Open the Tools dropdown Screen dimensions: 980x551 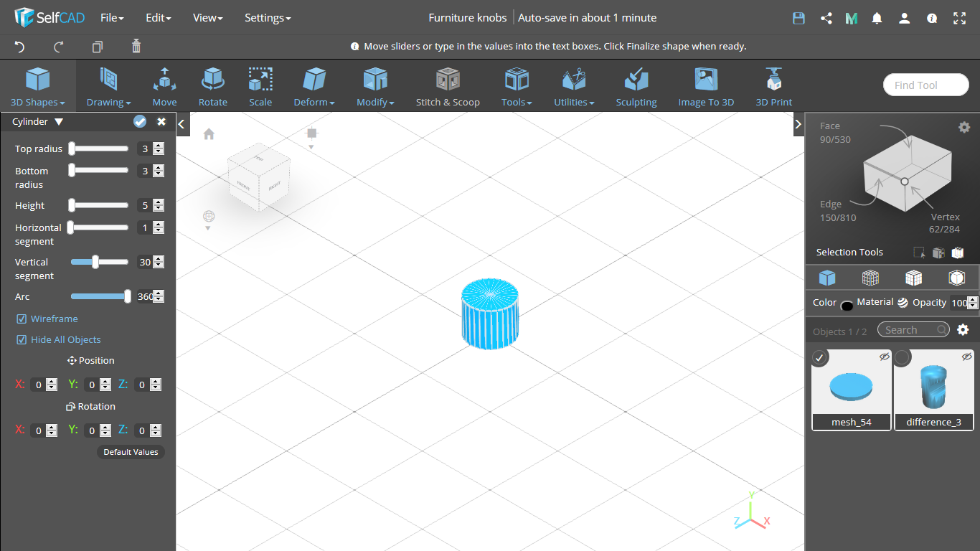[x=517, y=87]
